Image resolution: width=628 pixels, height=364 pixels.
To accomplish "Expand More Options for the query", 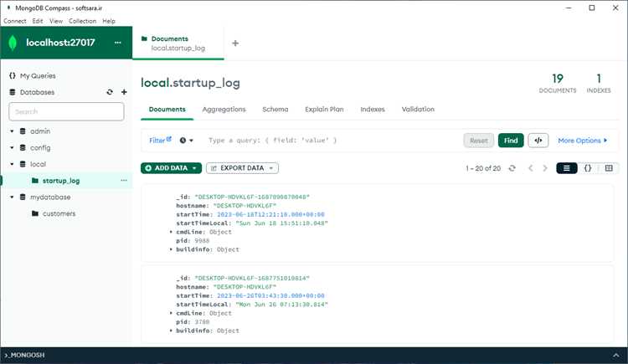I will (582, 141).
